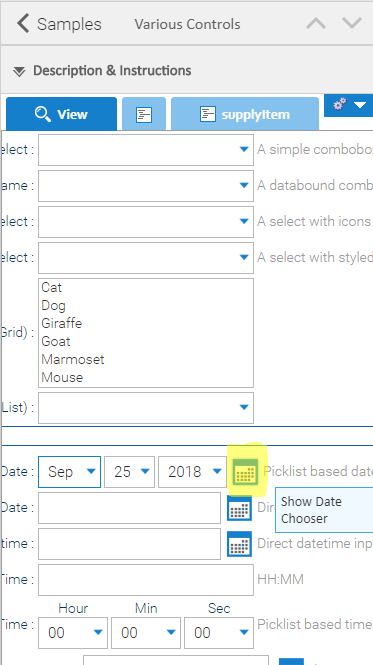Open the highlighted picklist date chooser calendar icon
373x665 pixels.
(x=246, y=471)
